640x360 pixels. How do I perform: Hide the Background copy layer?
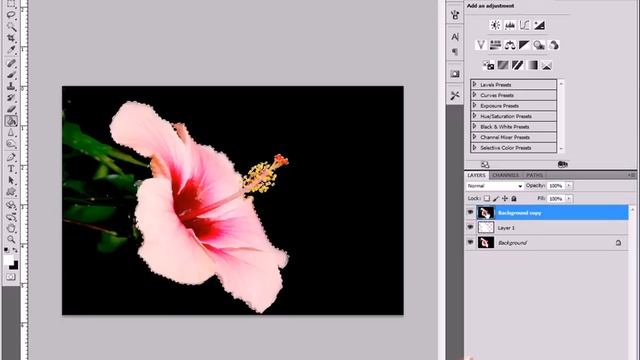[x=470, y=212]
